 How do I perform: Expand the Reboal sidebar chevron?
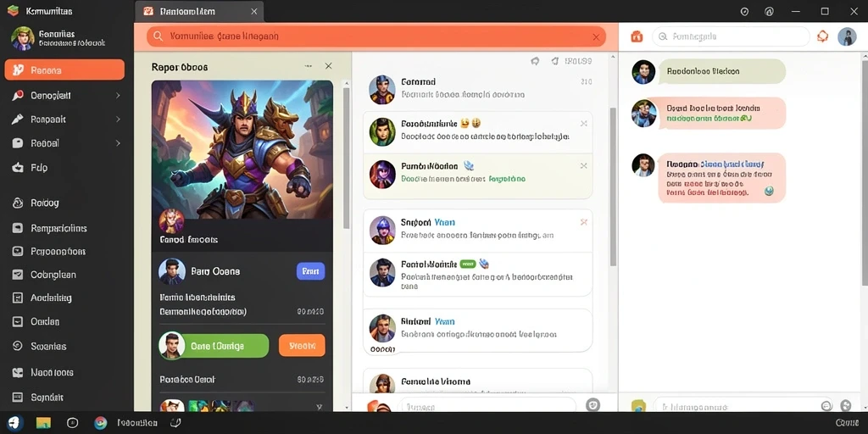pos(118,142)
